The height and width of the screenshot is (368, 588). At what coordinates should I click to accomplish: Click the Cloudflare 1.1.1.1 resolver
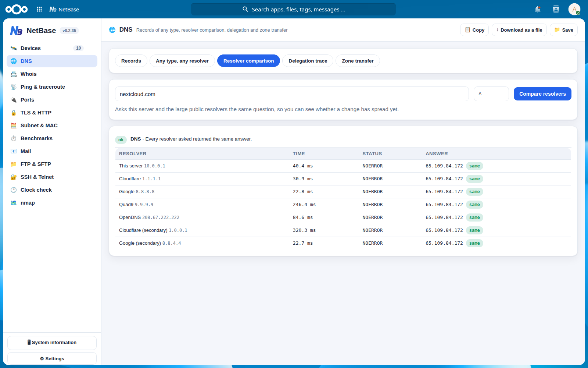pos(140,179)
